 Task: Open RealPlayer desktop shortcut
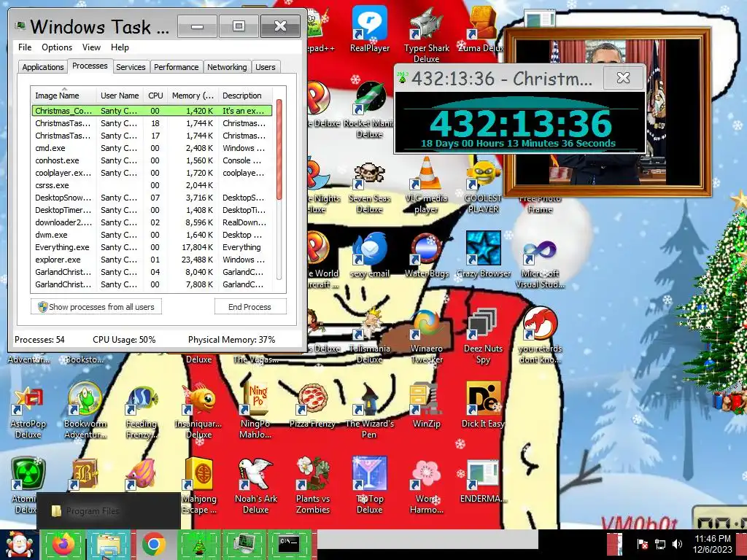coord(370,29)
